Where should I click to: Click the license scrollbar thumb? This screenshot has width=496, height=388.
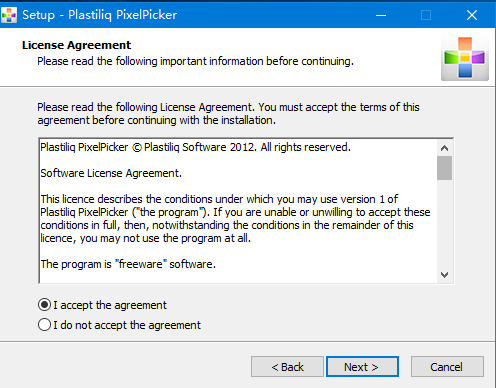click(444, 168)
